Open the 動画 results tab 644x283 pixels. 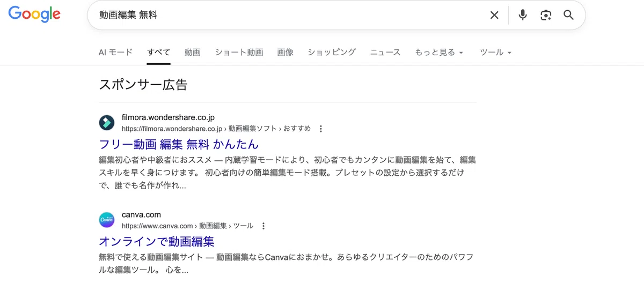point(193,52)
